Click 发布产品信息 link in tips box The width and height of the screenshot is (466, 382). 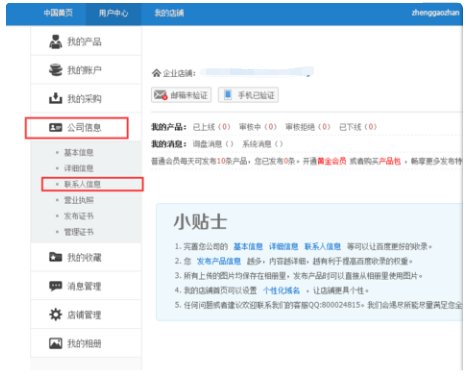click(x=219, y=261)
